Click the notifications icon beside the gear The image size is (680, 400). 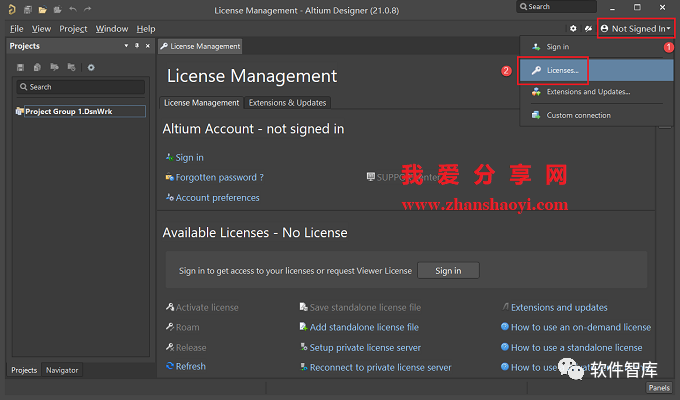pyautogui.click(x=588, y=29)
